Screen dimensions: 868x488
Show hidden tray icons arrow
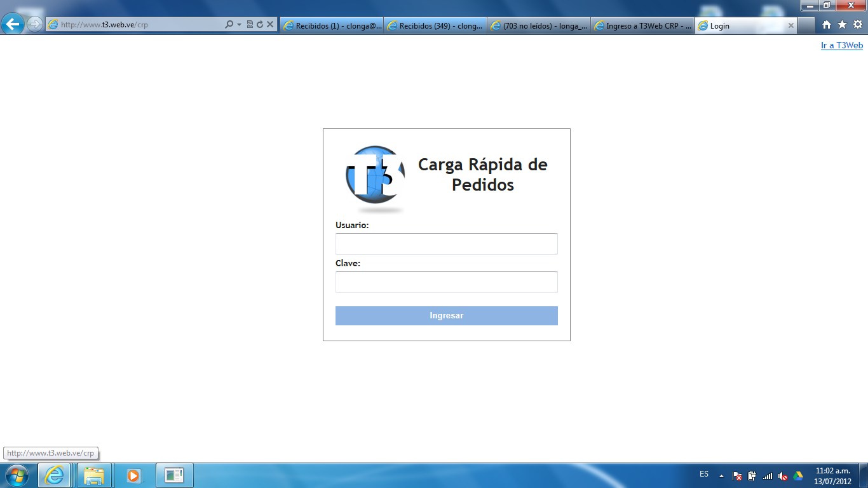[x=721, y=475]
